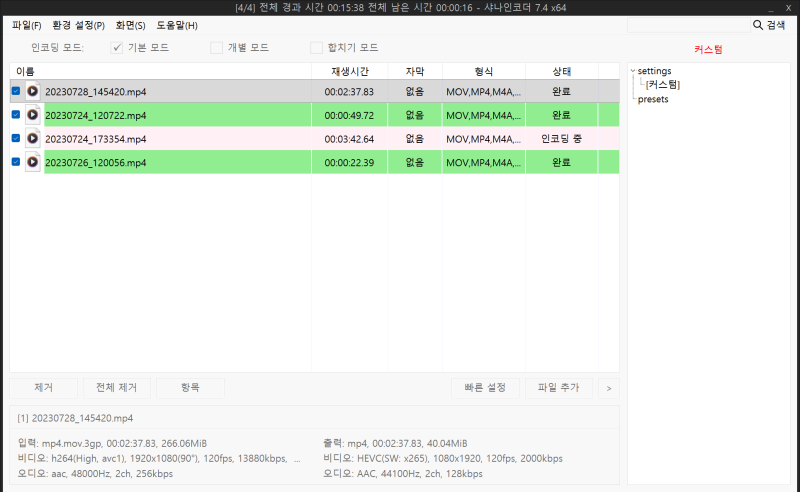Click the 이름 column header

(x=160, y=71)
